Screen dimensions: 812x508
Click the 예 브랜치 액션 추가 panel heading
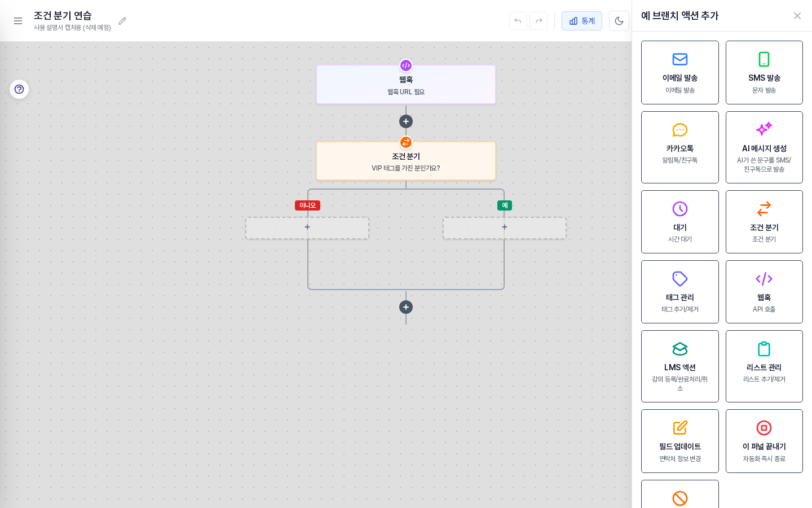coord(680,16)
